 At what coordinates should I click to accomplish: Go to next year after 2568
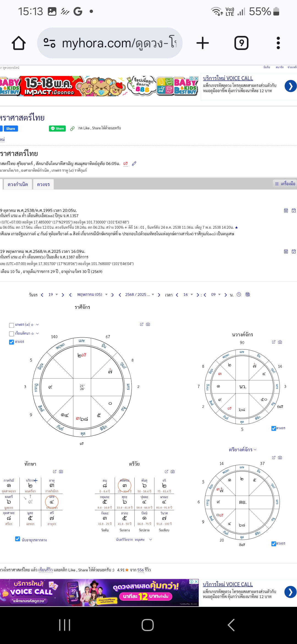click(159, 295)
